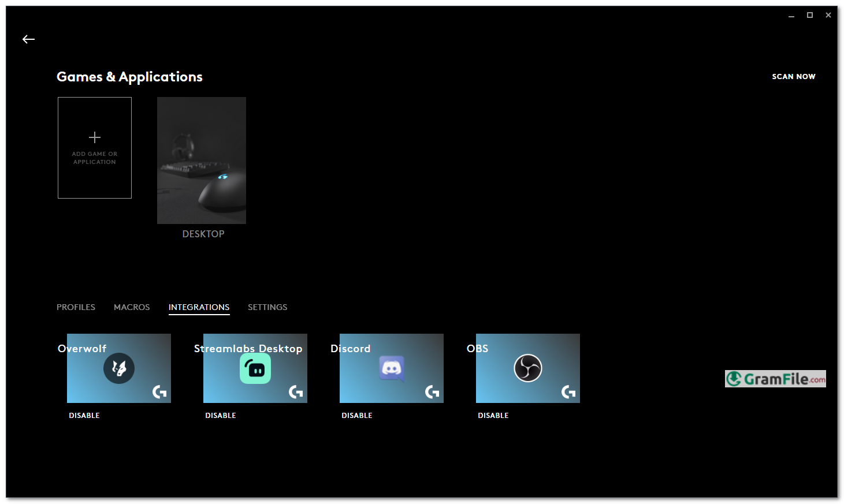The image size is (844, 504).
Task: Maximize the G HUB window
Action: [x=810, y=16]
